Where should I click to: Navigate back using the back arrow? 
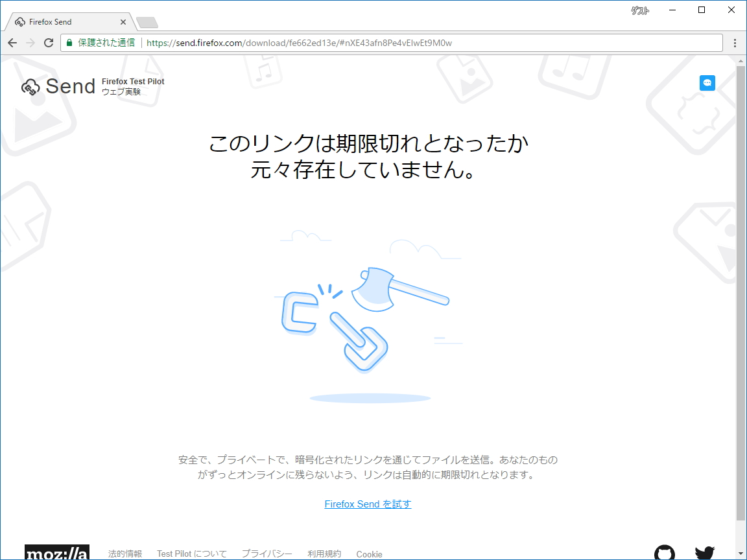[12, 42]
